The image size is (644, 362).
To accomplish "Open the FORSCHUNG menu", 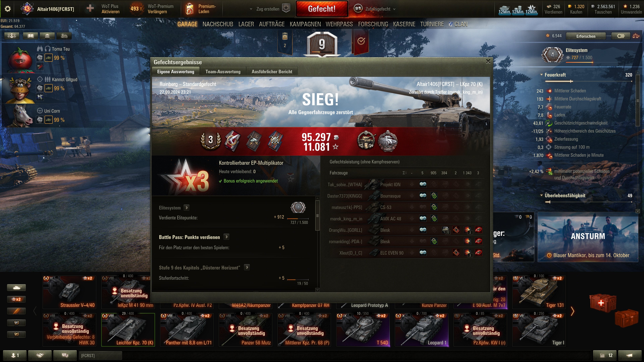I will pos(373,24).
